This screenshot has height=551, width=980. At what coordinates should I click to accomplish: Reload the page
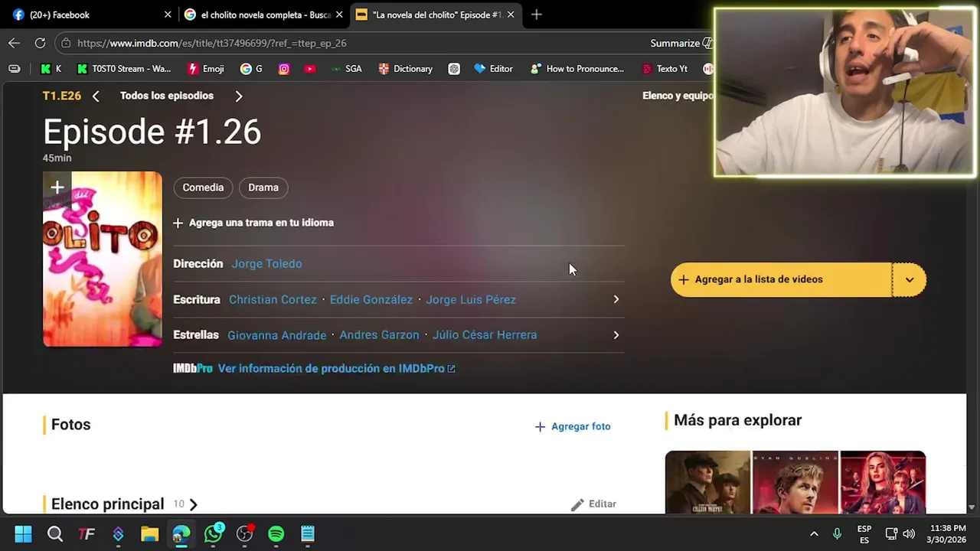coord(40,44)
